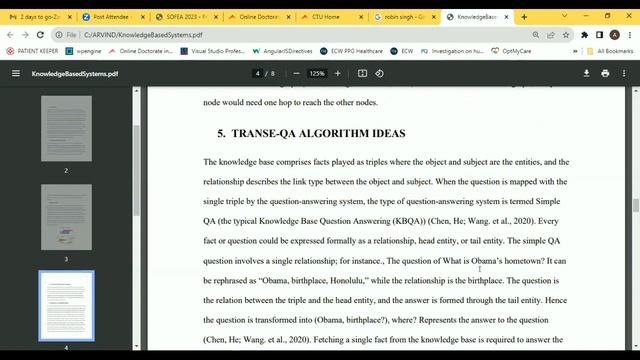Viewport: 640px width, 360px height.
Task: Open the Investigation on hu... bookmark
Action: click(452, 51)
